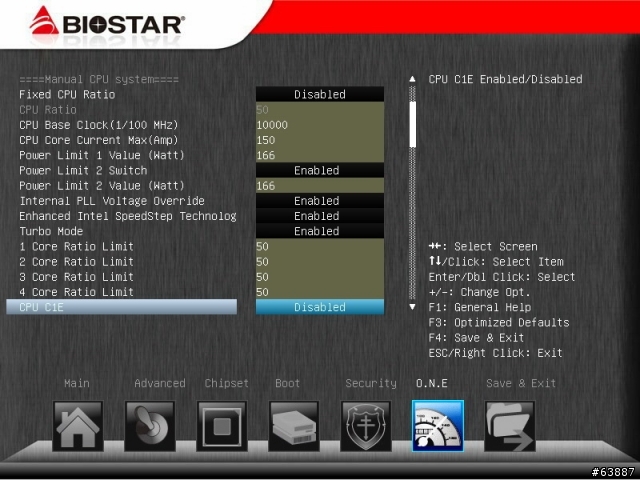This screenshot has height=480, width=640.
Task: Select the Turbo Mode label
Action: [51, 231]
